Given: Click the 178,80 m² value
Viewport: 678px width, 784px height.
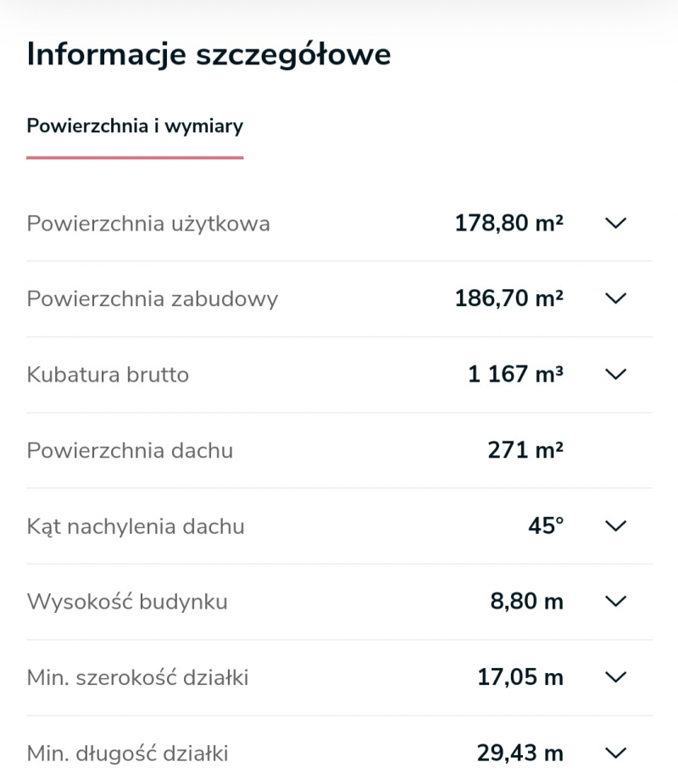Looking at the screenshot, I should (x=509, y=223).
